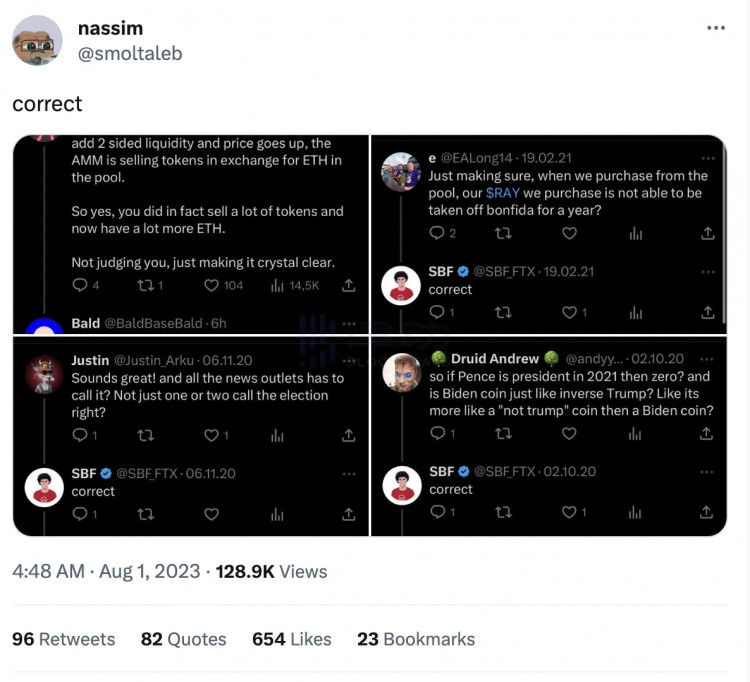Retweet the AMM liquidity tweet
This screenshot has height=682, width=750.
pyautogui.click(x=144, y=285)
